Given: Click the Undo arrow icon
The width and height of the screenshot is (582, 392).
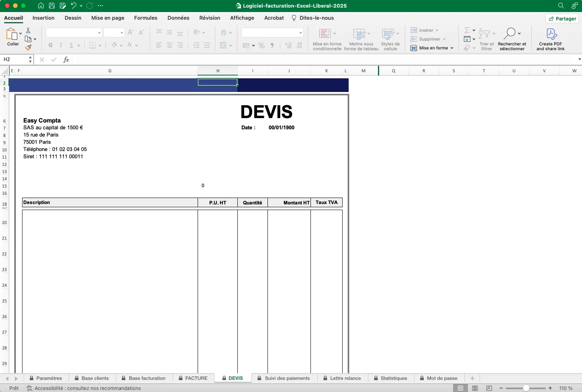Looking at the screenshot, I should [x=74, y=6].
